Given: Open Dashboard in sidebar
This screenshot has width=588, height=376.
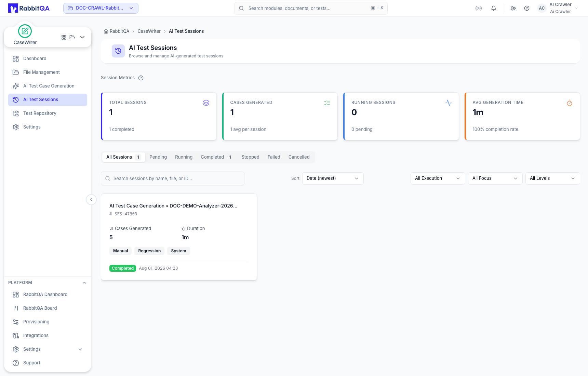Looking at the screenshot, I should pyautogui.click(x=48, y=59).
